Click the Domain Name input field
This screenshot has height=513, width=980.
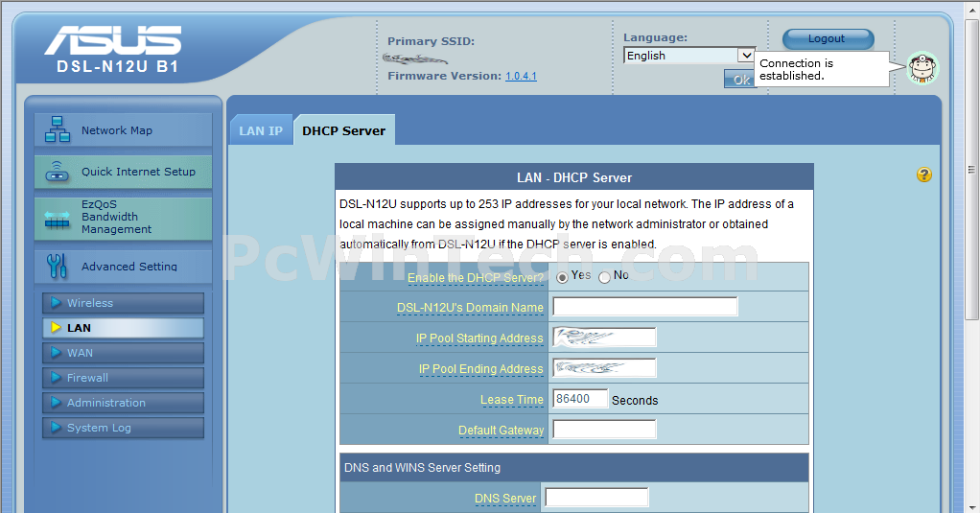[x=645, y=306]
